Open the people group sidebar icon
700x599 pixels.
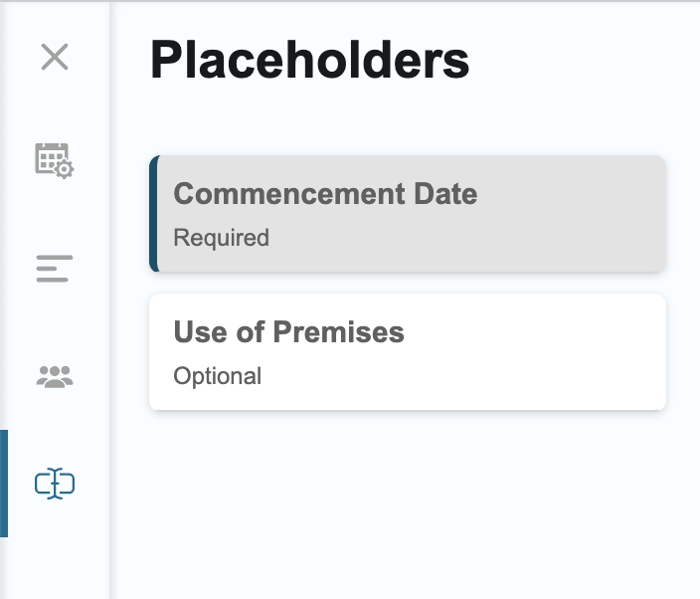pyautogui.click(x=55, y=376)
